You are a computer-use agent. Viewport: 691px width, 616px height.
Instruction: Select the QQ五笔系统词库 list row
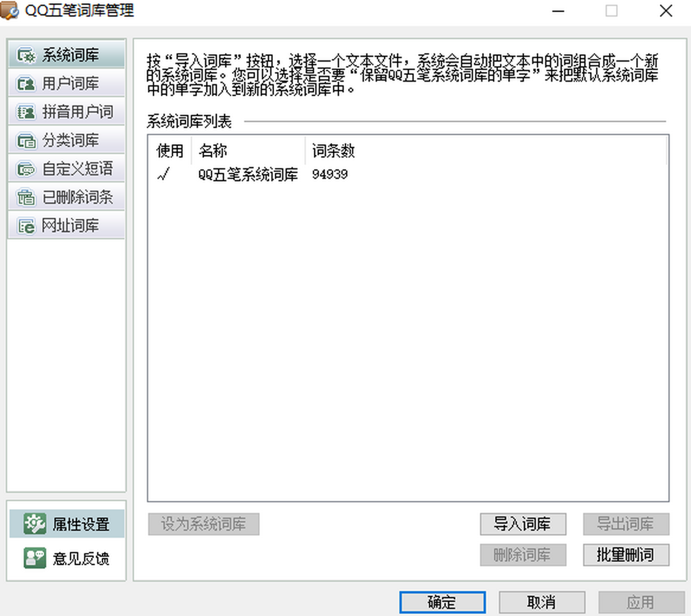248,174
